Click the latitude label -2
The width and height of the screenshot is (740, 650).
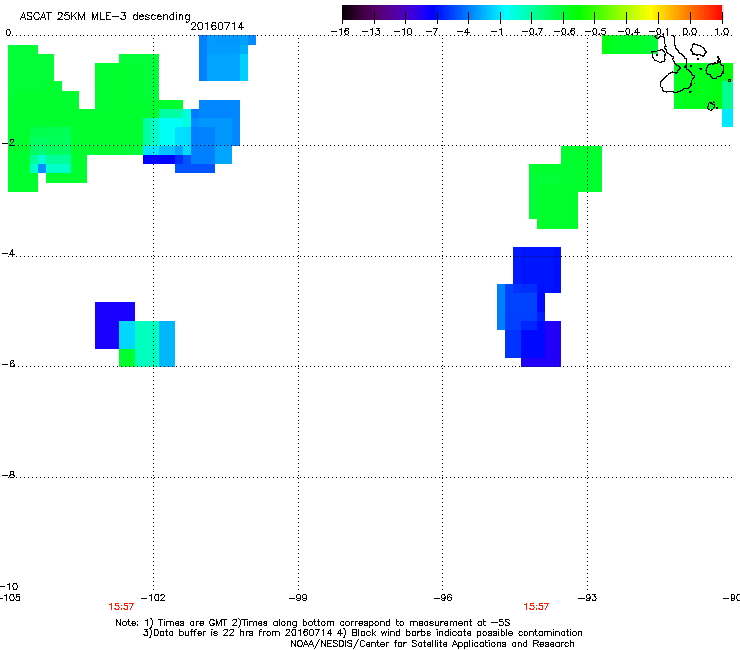8,143
